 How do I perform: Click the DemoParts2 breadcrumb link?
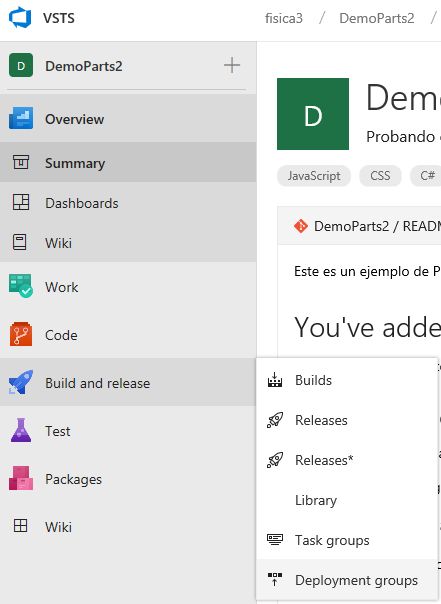(377, 18)
